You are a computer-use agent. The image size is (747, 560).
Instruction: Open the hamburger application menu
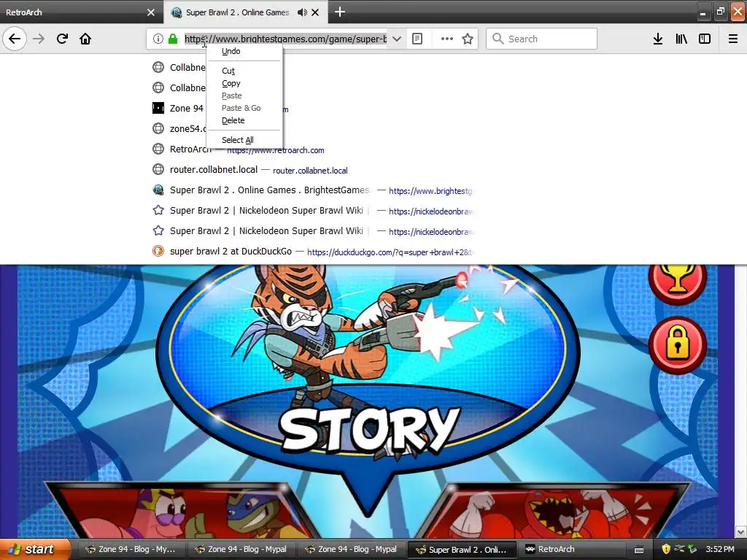[733, 39]
